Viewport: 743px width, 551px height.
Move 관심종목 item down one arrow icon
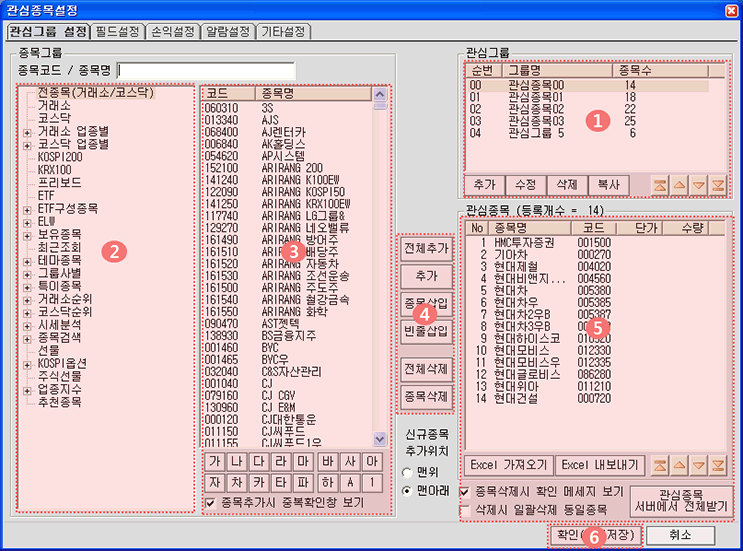click(697, 466)
